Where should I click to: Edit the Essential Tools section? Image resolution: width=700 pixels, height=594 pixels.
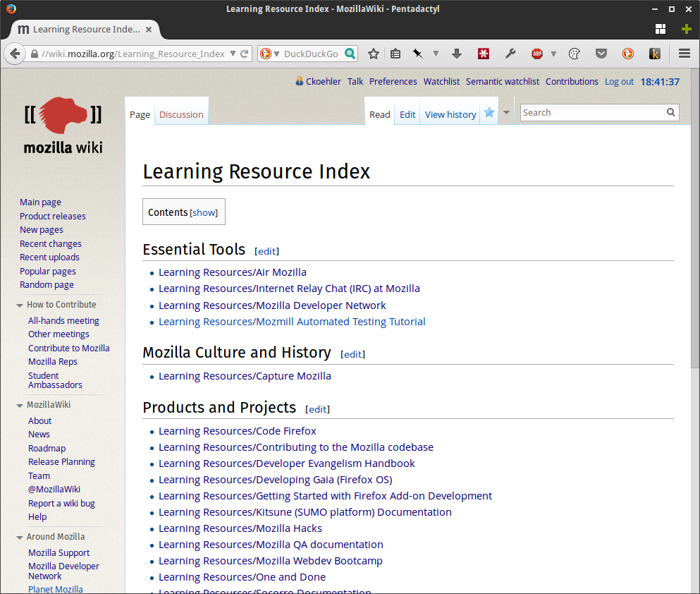(x=267, y=251)
